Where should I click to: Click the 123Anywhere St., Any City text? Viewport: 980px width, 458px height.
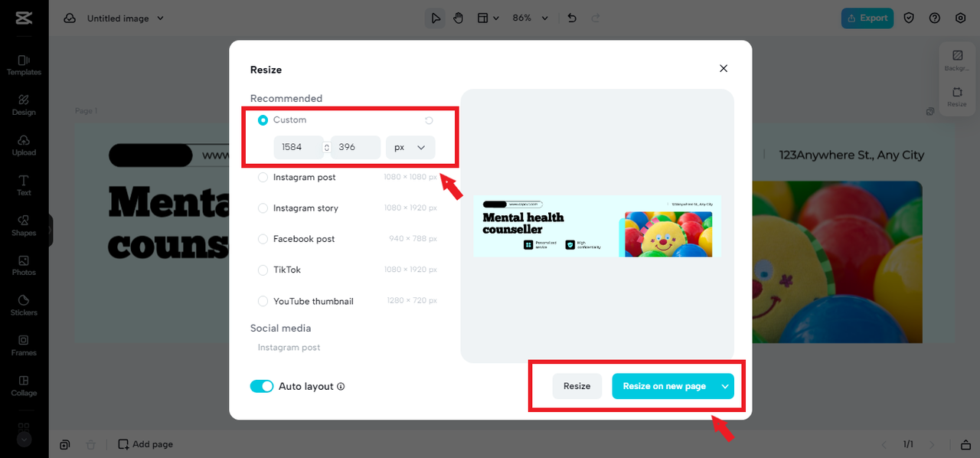(851, 155)
